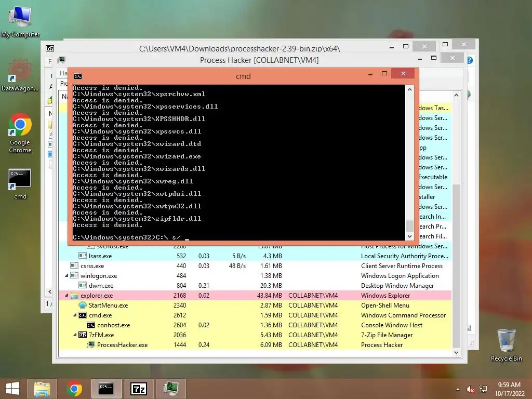The height and width of the screenshot is (399, 532).
Task: Select the csrss.exe process name
Action: (x=92, y=265)
